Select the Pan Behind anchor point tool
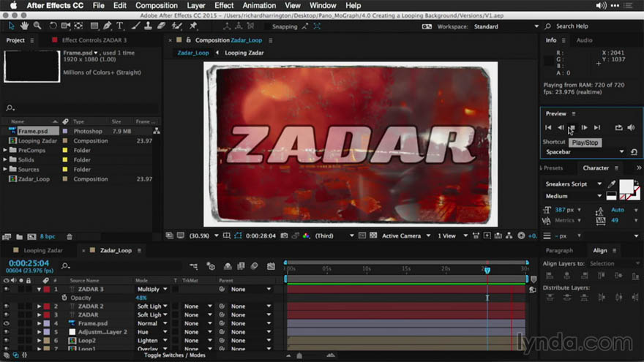 tap(78, 26)
